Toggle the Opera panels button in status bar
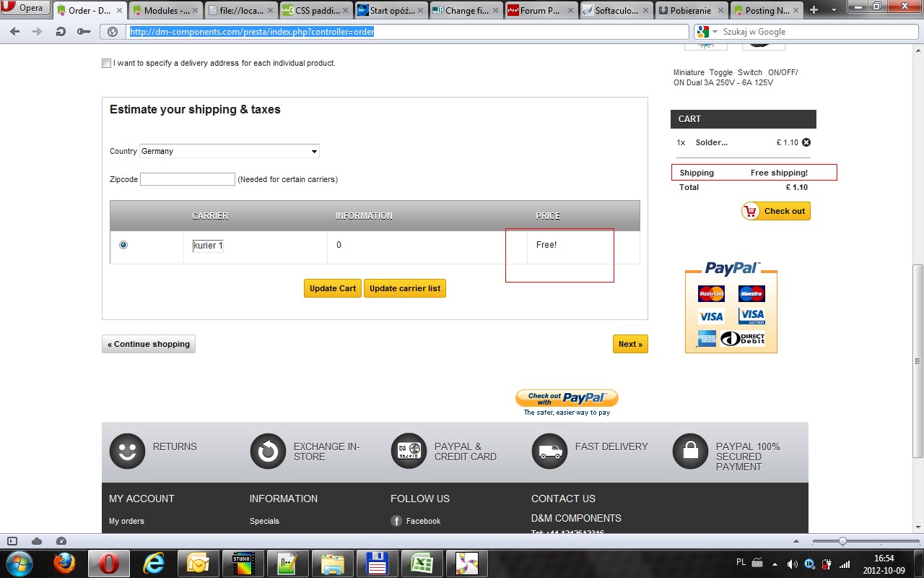This screenshot has width=924, height=578. (12, 541)
